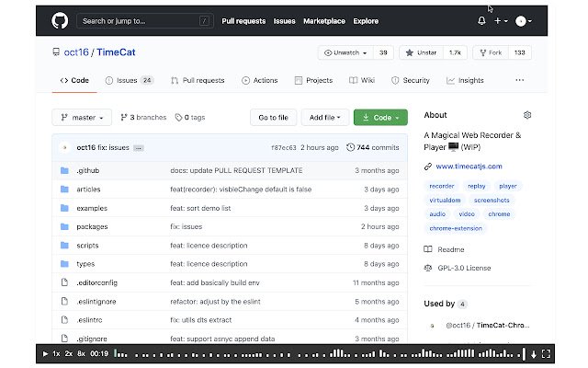Open Explore in top navigation
The image size is (588, 368).
click(366, 21)
